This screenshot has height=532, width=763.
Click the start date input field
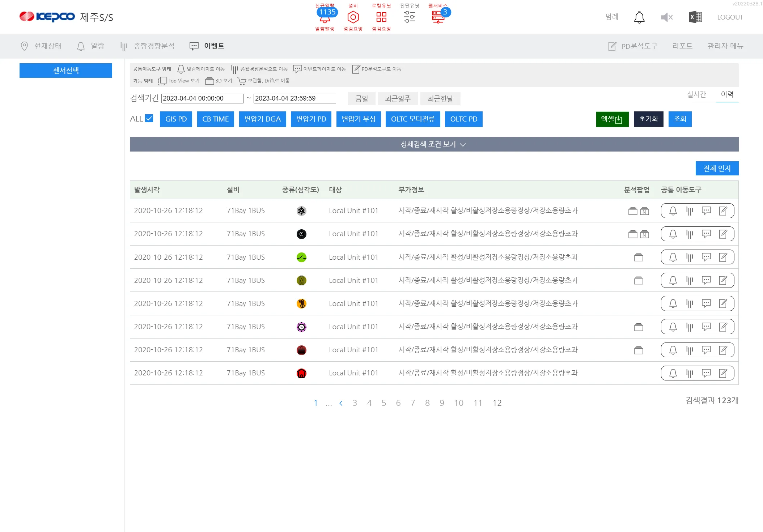pos(203,98)
